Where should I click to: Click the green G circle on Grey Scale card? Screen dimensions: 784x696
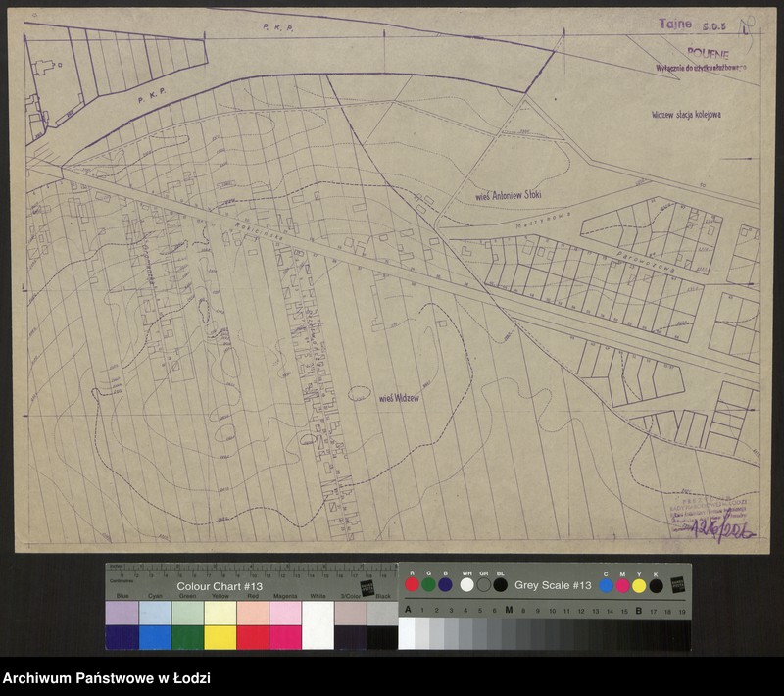428,585
